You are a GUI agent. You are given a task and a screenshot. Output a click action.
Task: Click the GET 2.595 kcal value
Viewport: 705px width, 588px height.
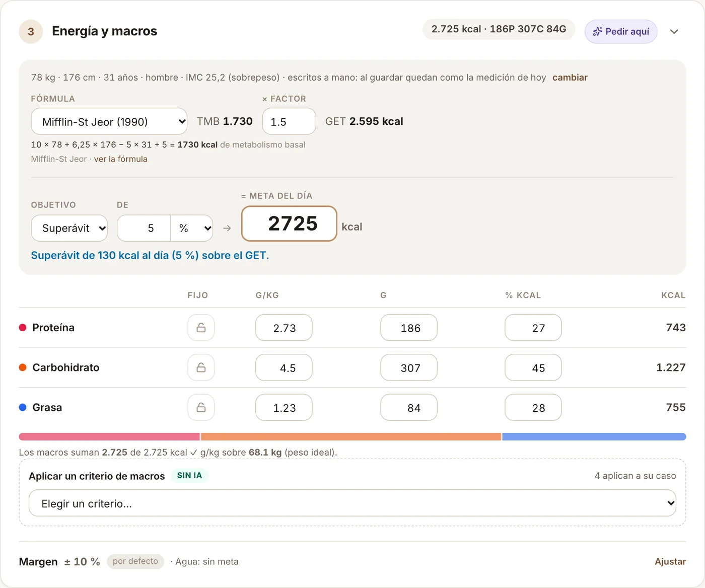364,121
